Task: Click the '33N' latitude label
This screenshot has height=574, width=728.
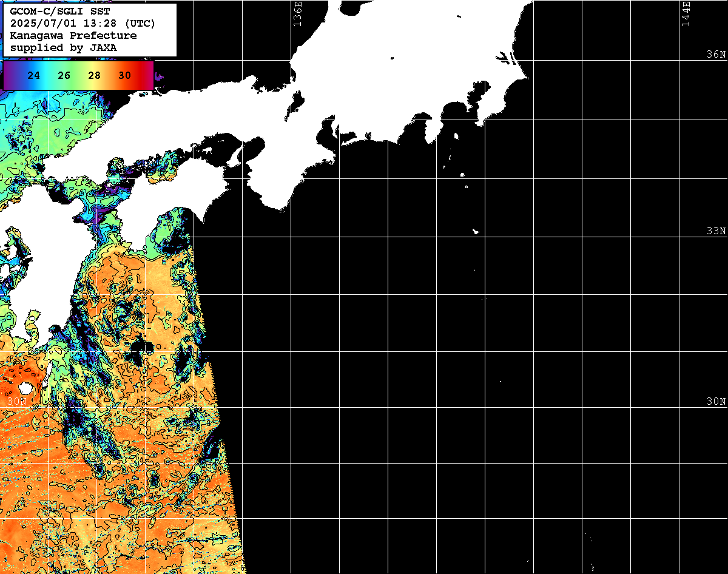Action: (x=716, y=231)
